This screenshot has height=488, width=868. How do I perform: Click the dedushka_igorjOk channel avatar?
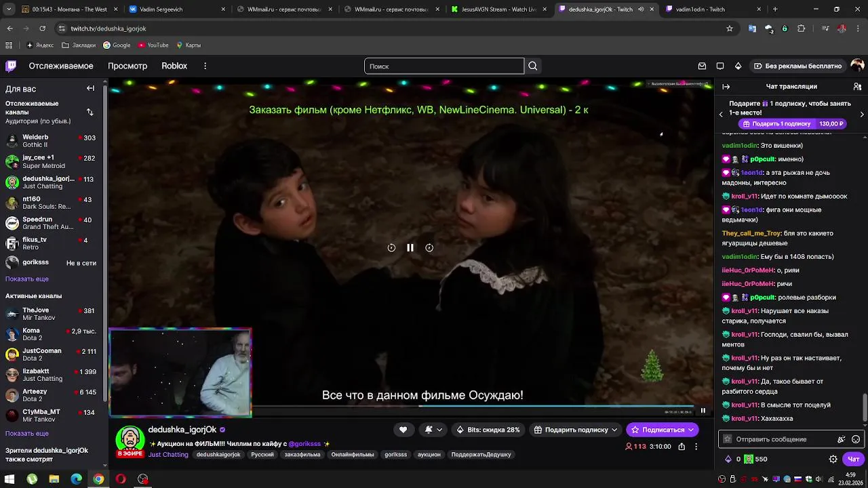pos(130,439)
